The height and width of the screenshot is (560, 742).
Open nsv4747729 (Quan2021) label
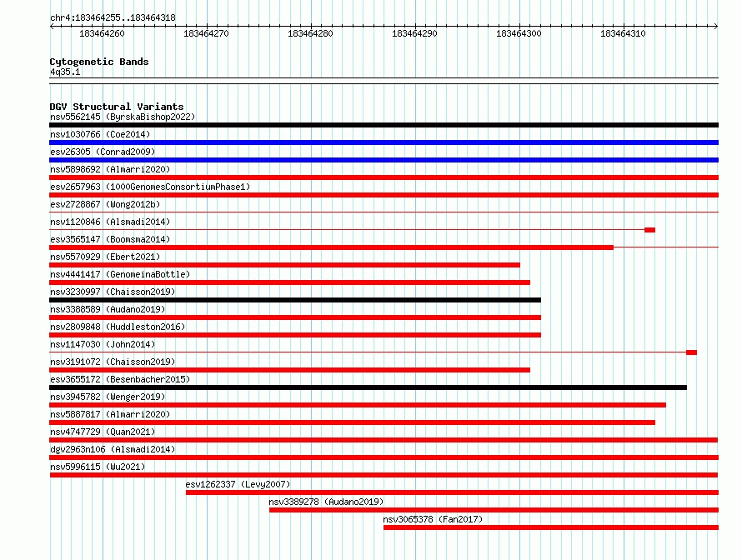pyautogui.click(x=103, y=432)
